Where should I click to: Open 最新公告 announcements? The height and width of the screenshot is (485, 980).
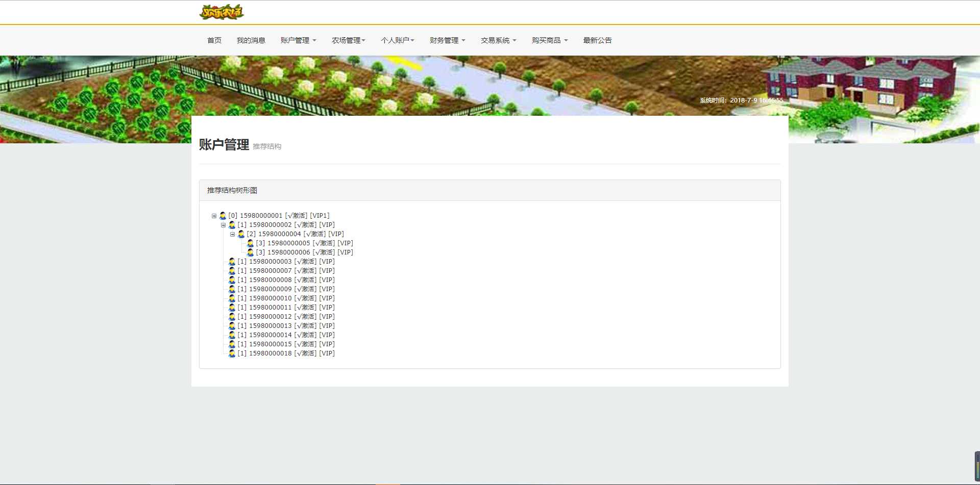[597, 40]
